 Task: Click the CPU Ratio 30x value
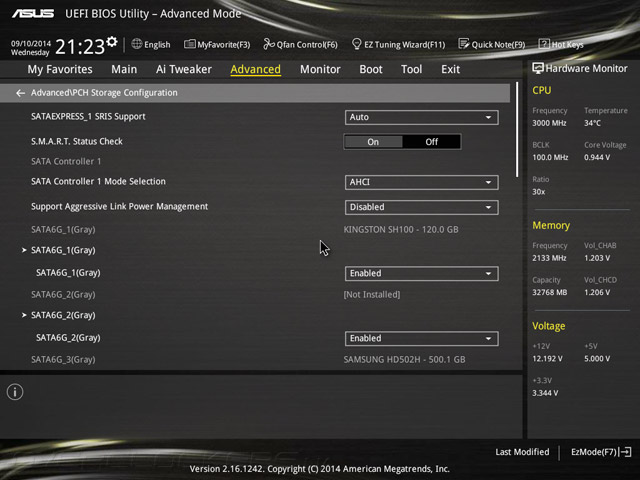point(538,192)
